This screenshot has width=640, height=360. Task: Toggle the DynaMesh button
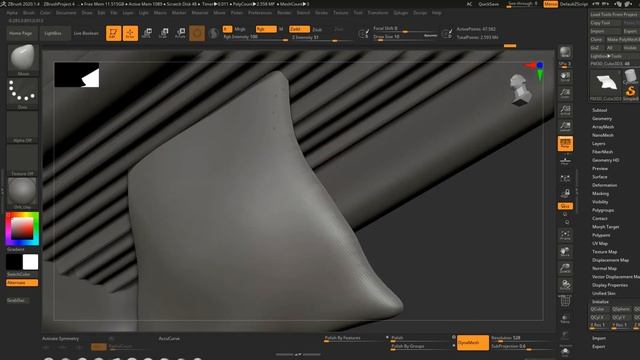point(473,342)
